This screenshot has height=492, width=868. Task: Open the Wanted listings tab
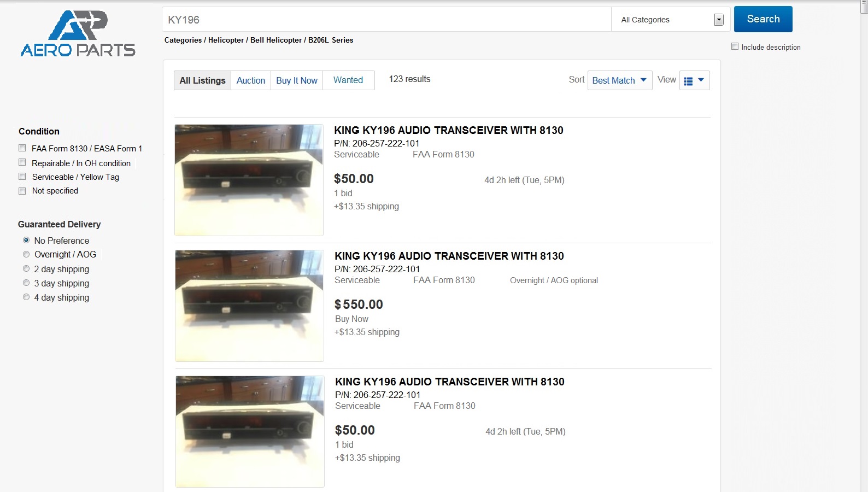click(348, 80)
